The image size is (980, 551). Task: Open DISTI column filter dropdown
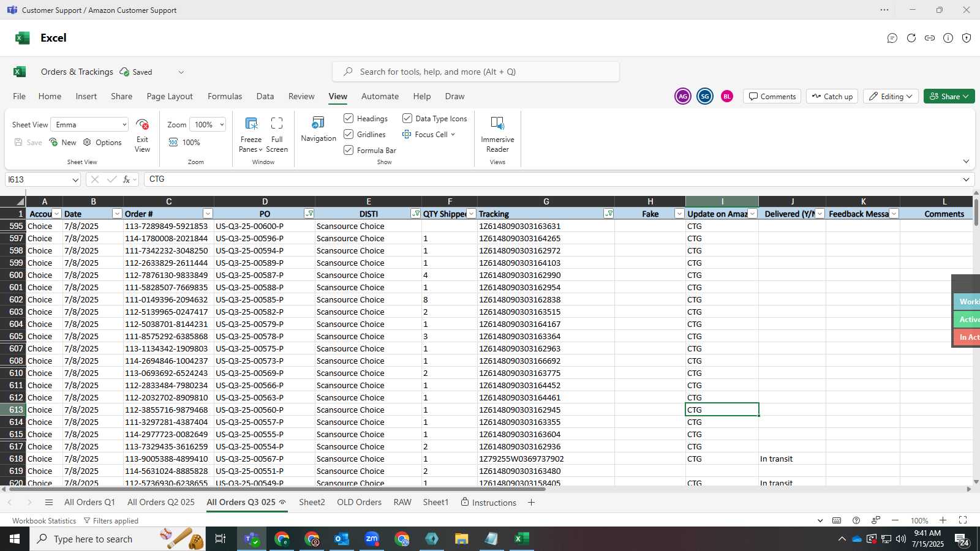point(416,214)
